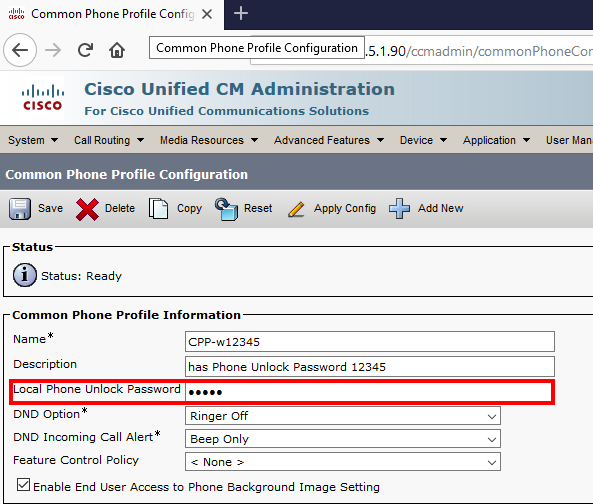Click the browser back arrow
Screen dimensions: 593x504
(x=20, y=50)
